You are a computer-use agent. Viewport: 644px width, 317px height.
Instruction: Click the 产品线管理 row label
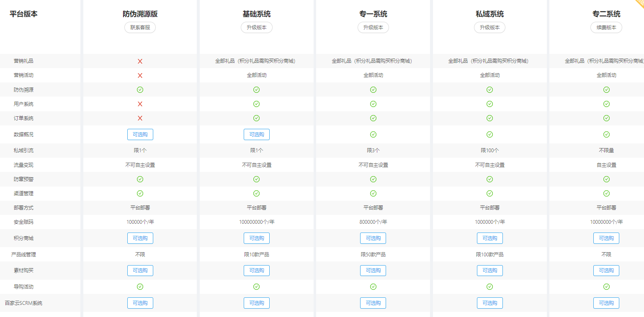click(x=23, y=254)
